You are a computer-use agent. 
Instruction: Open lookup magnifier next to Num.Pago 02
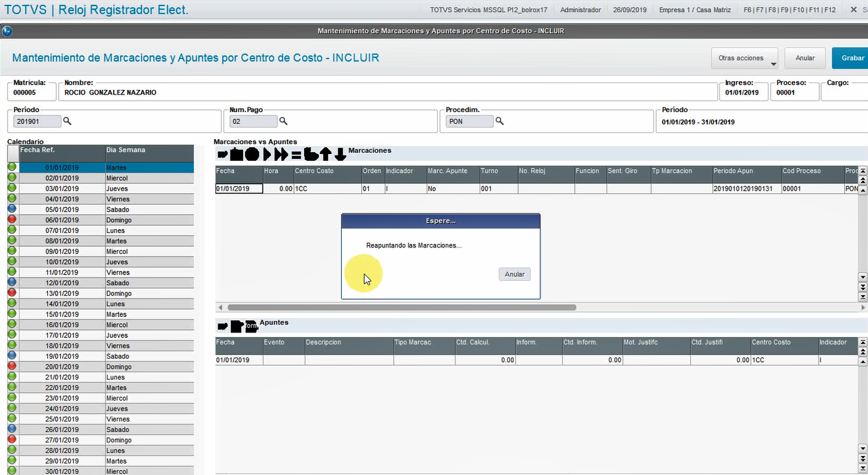click(283, 121)
